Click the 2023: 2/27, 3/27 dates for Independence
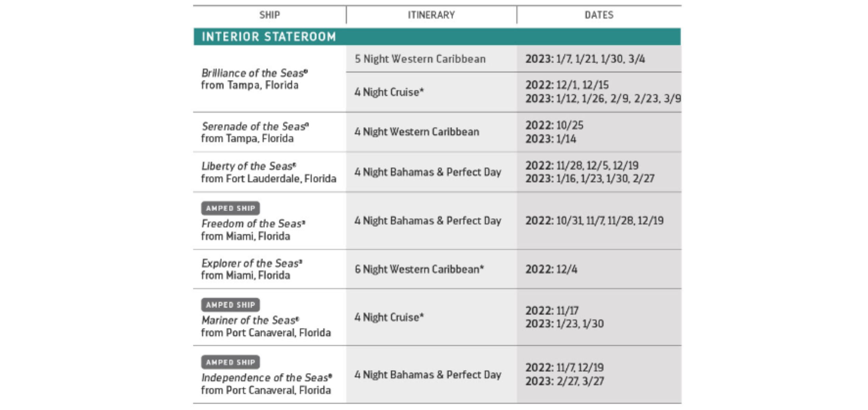The width and height of the screenshot is (868, 410). click(x=565, y=381)
